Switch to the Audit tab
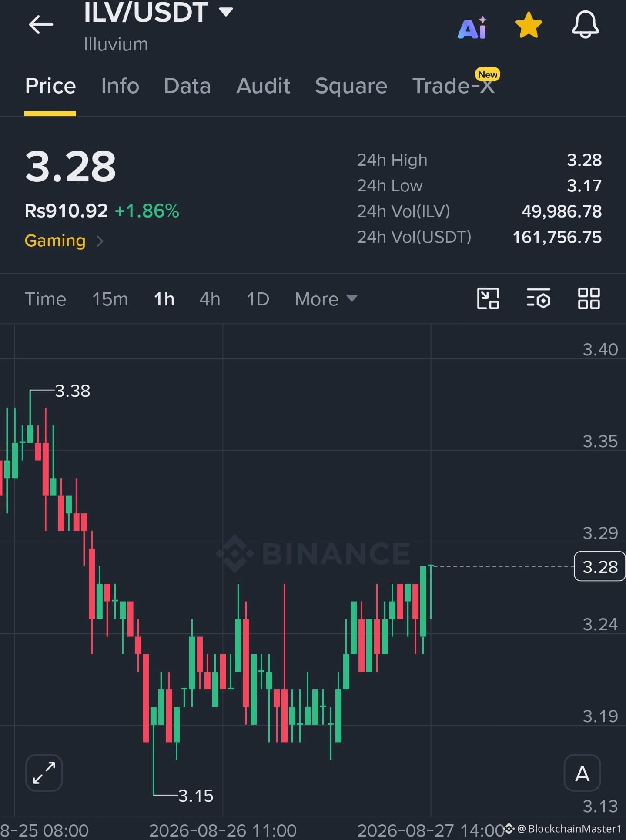626x840 pixels. click(263, 86)
